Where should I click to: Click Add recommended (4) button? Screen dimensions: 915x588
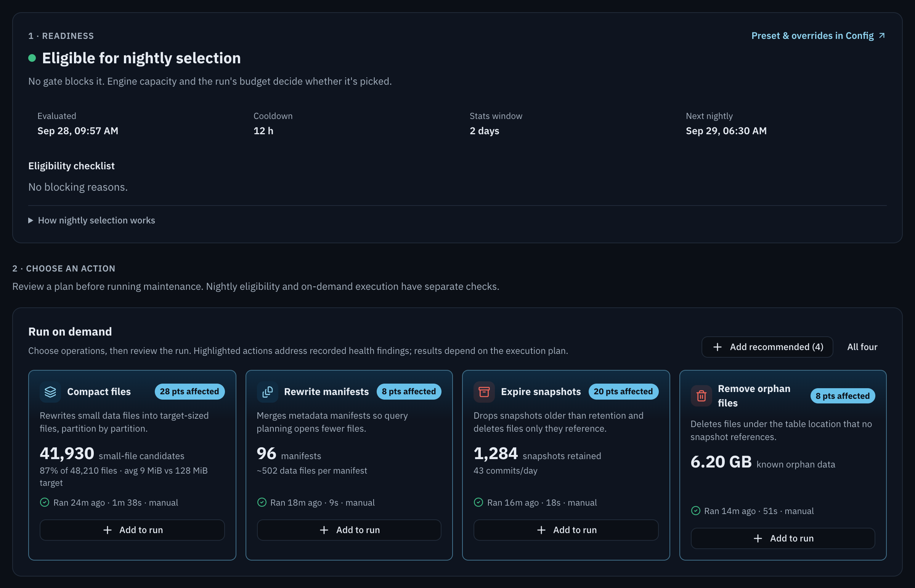pos(767,347)
